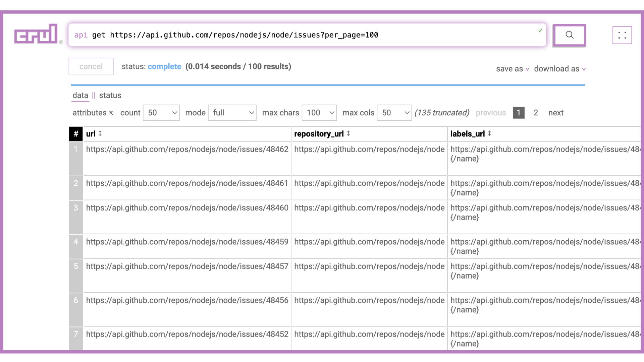Click the issues/48456 url cell
This screenshot has height=362, width=644.
pyautogui.click(x=187, y=309)
